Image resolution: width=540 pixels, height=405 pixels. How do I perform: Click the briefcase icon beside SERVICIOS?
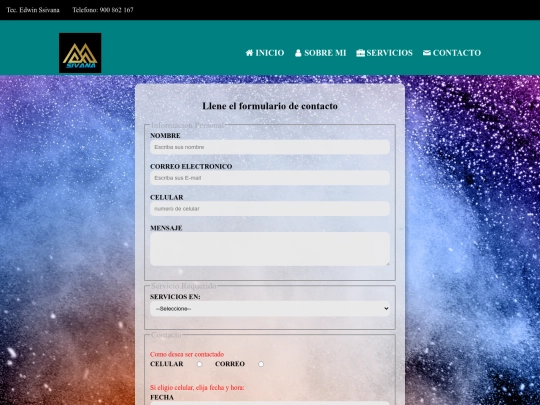(361, 53)
